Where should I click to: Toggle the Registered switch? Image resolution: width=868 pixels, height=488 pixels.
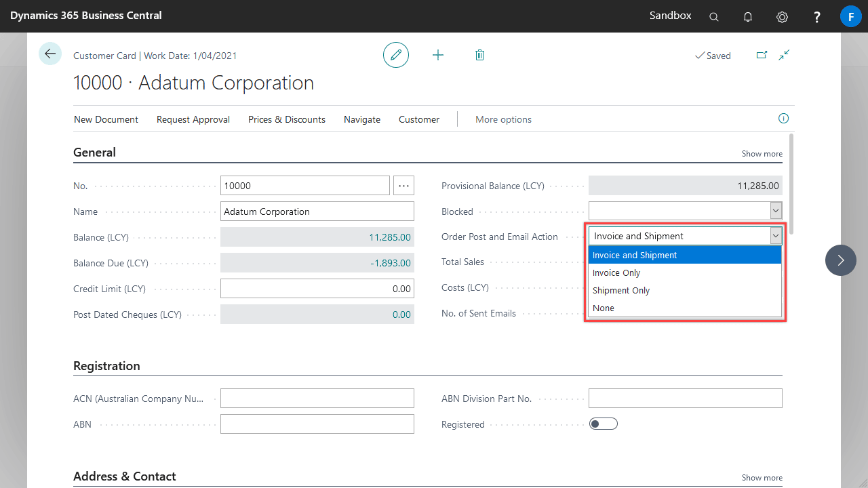pos(604,424)
